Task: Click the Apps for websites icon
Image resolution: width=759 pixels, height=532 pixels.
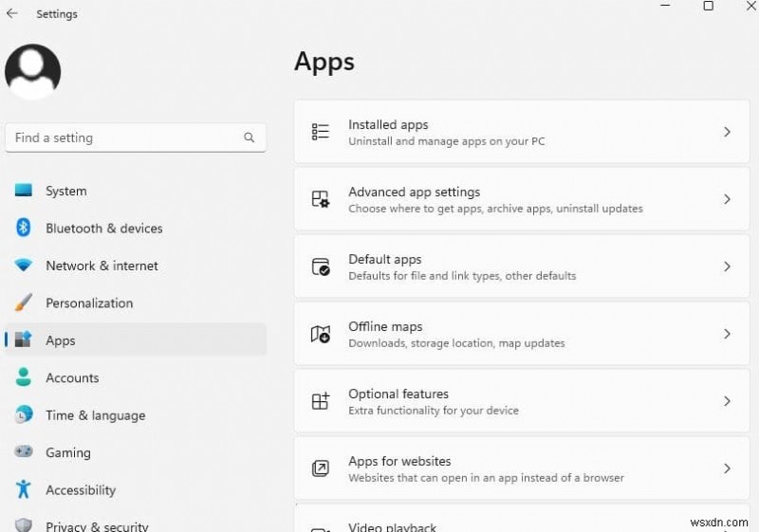Action: click(x=321, y=469)
